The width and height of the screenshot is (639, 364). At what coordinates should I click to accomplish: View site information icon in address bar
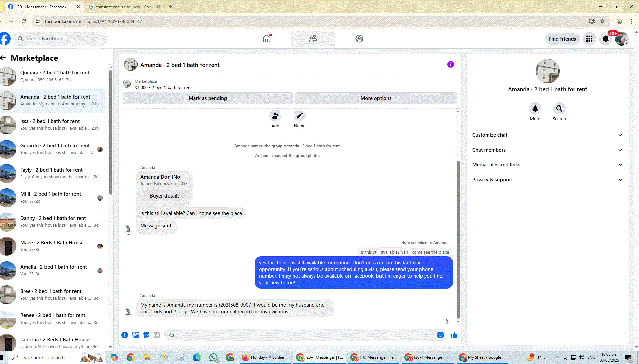[38, 21]
